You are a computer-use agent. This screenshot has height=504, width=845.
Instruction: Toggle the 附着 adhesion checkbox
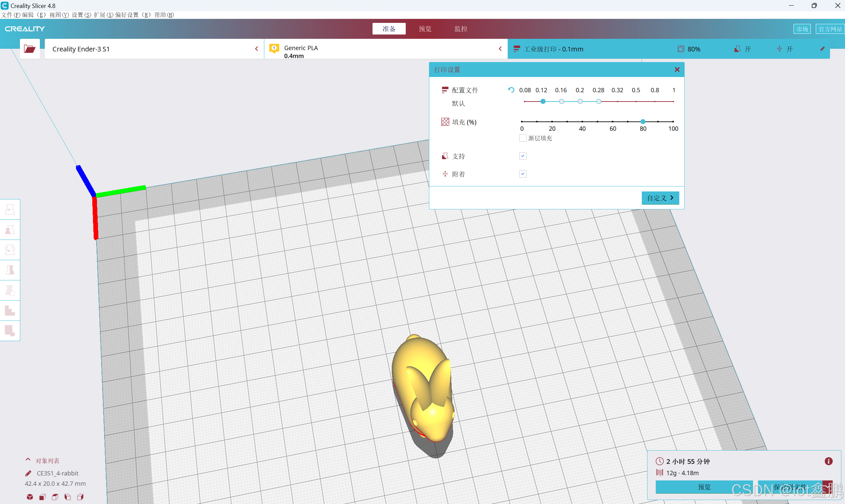click(x=523, y=174)
